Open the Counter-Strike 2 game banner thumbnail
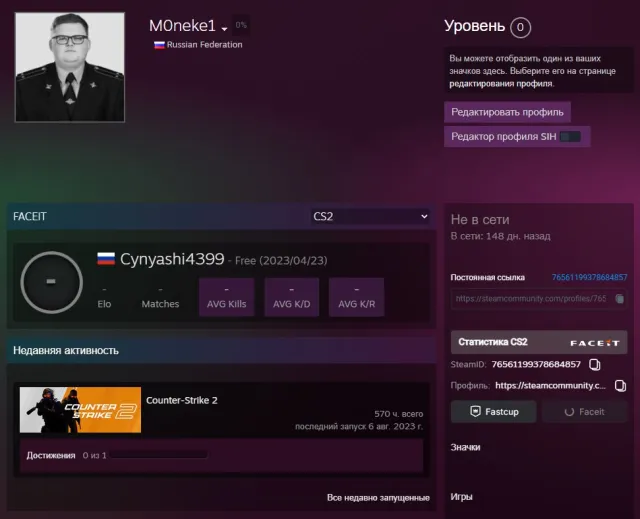The image size is (640, 519). click(x=80, y=410)
